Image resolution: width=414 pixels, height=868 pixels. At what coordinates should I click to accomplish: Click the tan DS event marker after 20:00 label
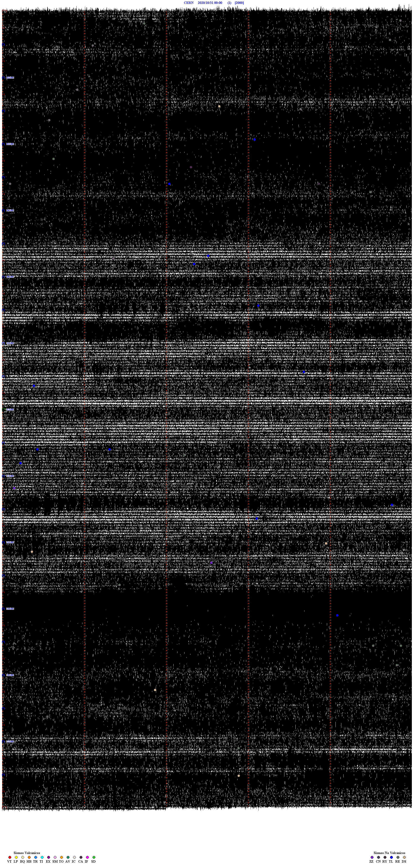pyautogui.click(x=155, y=690)
